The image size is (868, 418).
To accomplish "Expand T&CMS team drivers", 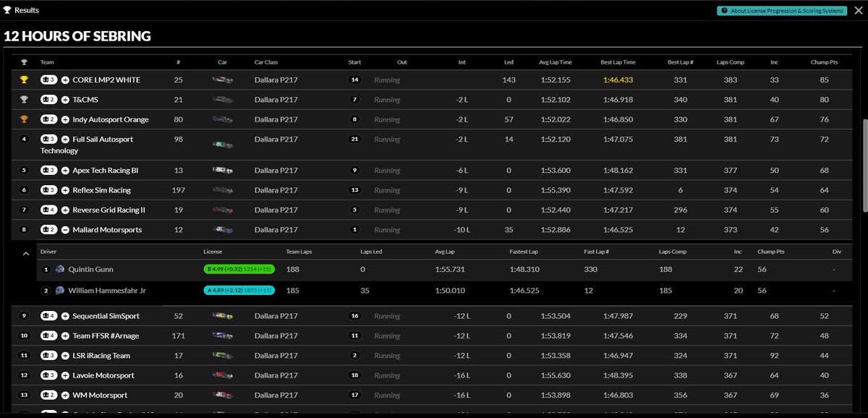I will click(65, 100).
